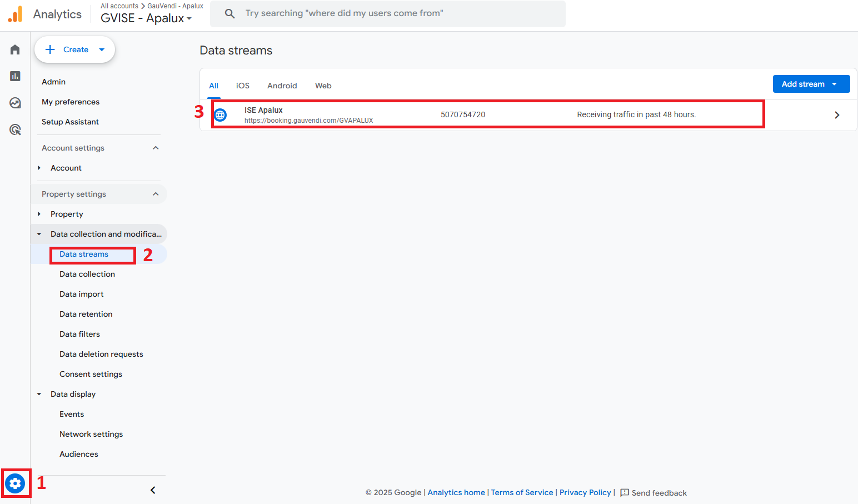
Task: Collapse the Account settings section
Action: click(x=156, y=148)
